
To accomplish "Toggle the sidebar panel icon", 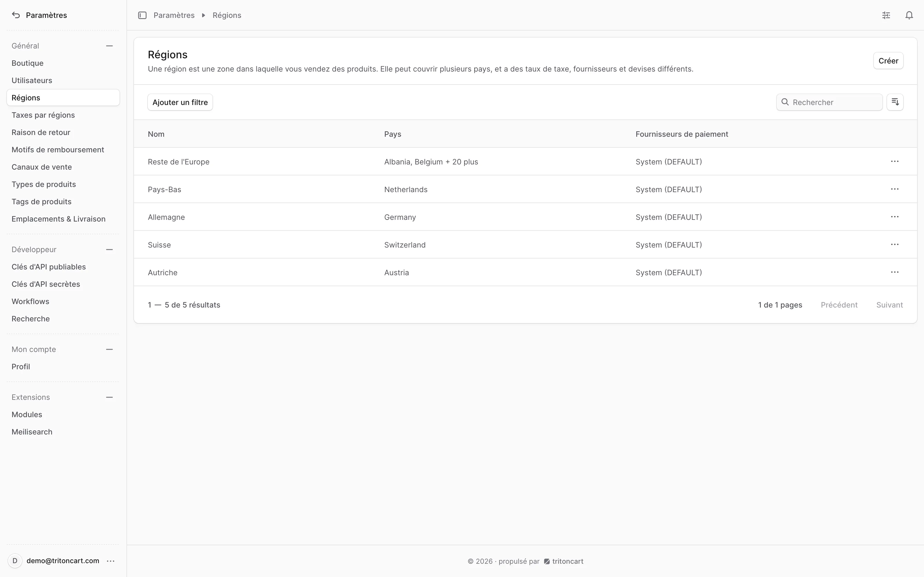I will pyautogui.click(x=142, y=15).
